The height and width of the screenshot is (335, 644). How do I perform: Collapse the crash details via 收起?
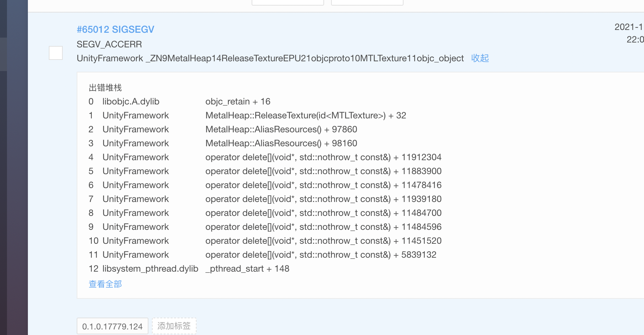480,58
